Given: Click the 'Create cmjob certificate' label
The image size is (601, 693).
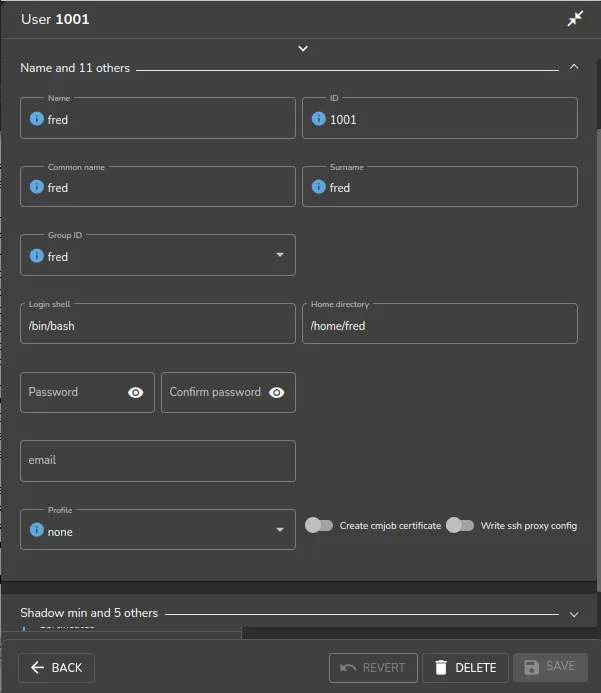Looking at the screenshot, I should click(390, 526).
